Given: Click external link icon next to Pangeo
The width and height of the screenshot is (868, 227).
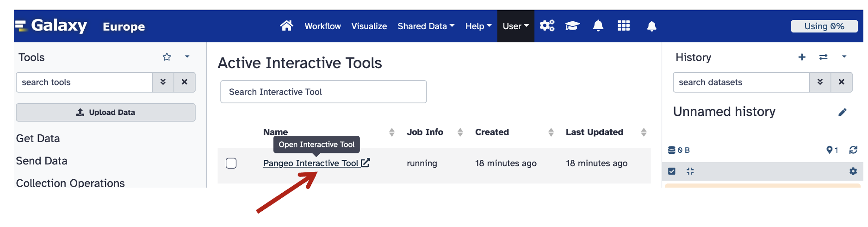Looking at the screenshot, I should 366,163.
